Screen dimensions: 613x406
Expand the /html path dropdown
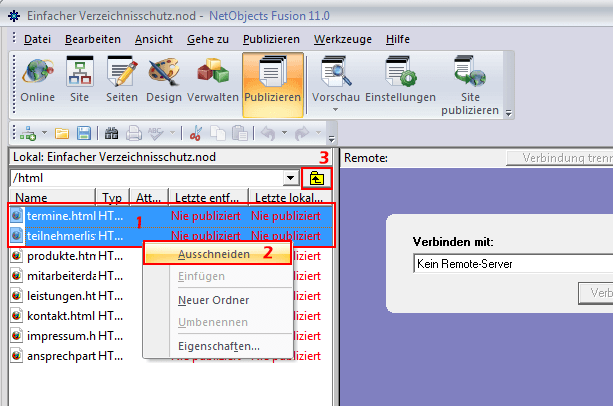click(x=290, y=178)
